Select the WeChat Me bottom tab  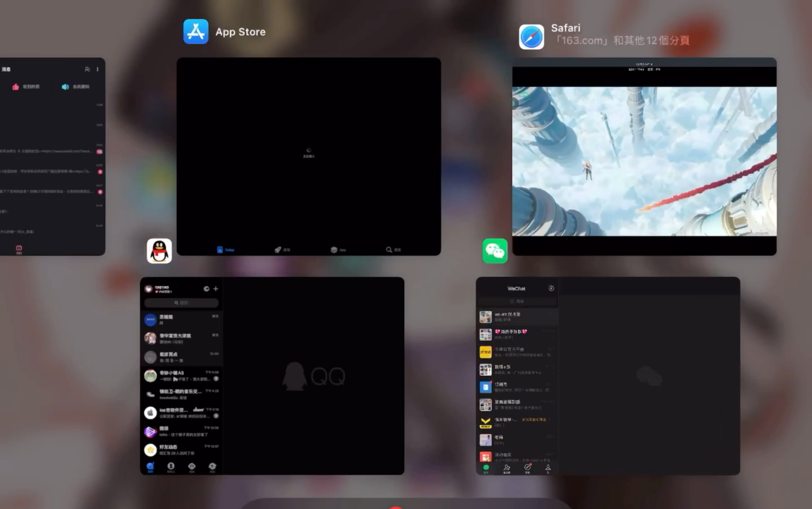(548, 469)
